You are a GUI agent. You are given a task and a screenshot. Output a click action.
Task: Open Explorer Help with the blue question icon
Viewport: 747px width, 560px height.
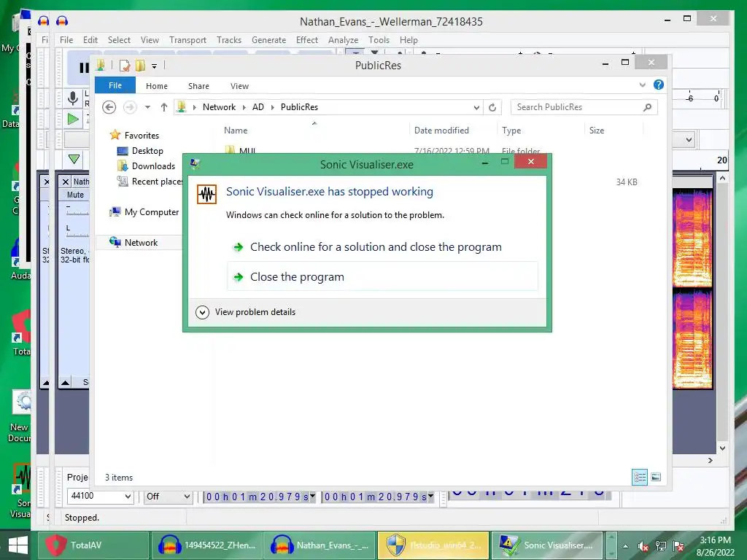pos(659,85)
